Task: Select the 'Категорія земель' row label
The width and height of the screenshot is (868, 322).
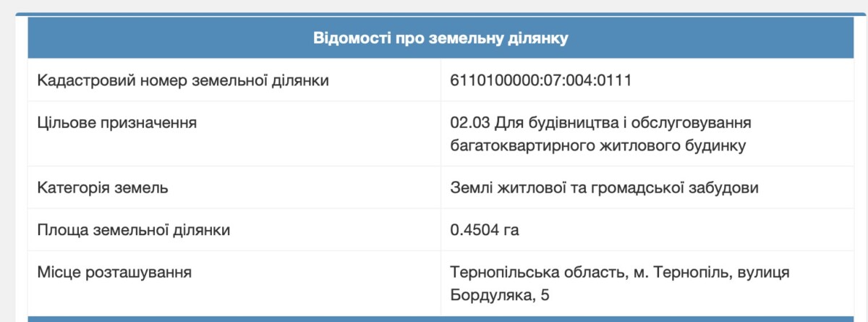Action: (103, 188)
